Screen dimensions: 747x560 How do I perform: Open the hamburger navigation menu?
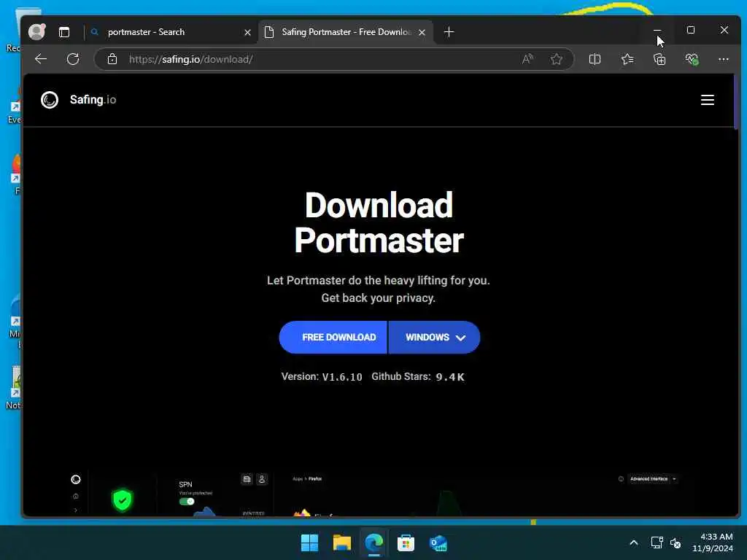[x=708, y=99]
